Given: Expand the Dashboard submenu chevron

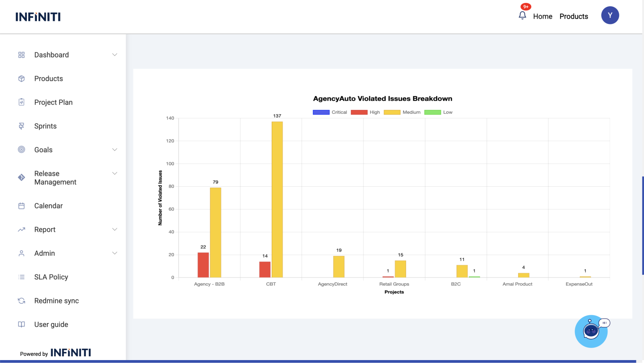Looking at the screenshot, I should [114, 55].
